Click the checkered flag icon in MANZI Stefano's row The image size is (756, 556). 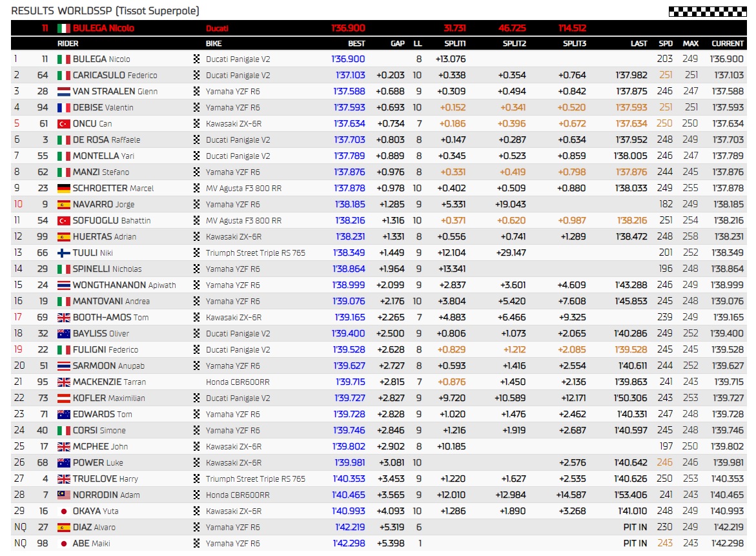pos(196,172)
